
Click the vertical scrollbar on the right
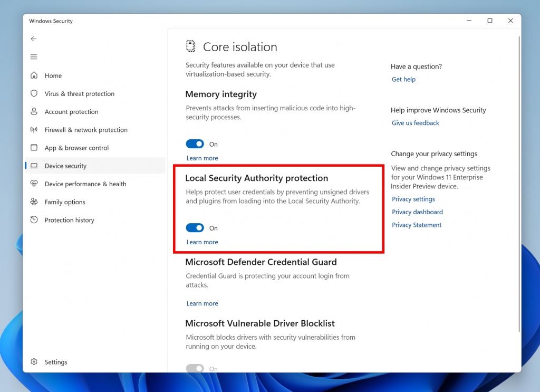[x=519, y=185]
